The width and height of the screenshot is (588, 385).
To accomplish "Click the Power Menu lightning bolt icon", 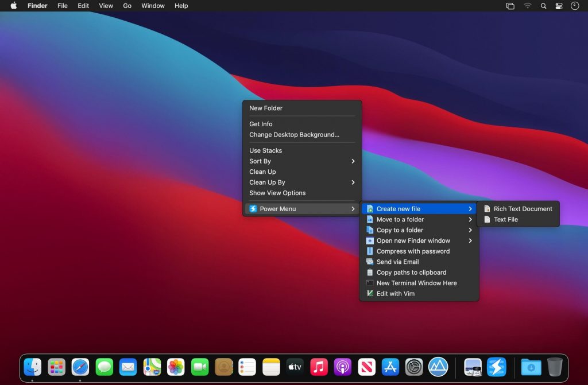I will [x=253, y=209].
